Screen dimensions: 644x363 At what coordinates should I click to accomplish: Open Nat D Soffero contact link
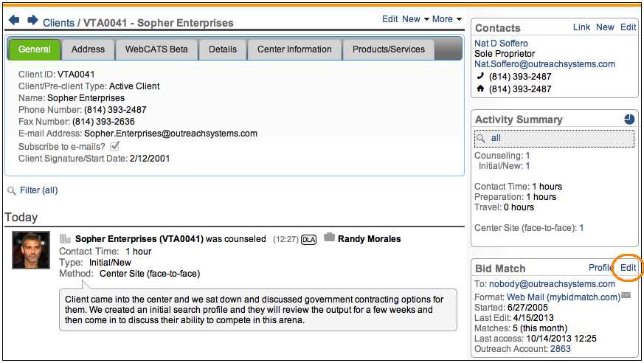[x=501, y=44]
